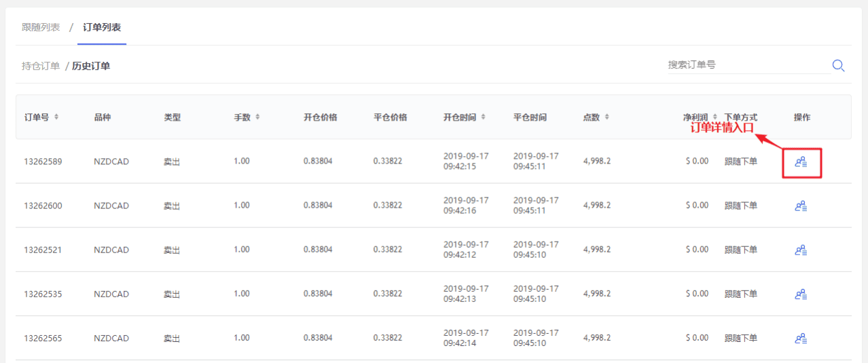This screenshot has width=868, height=363.
Task: Open order details for order 13262521
Action: click(x=801, y=250)
